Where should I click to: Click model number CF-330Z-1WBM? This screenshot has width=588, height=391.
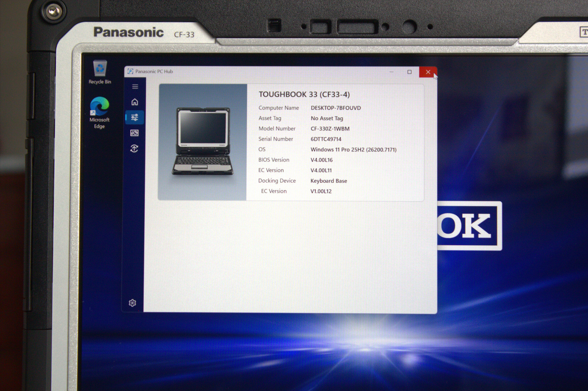[x=330, y=129]
